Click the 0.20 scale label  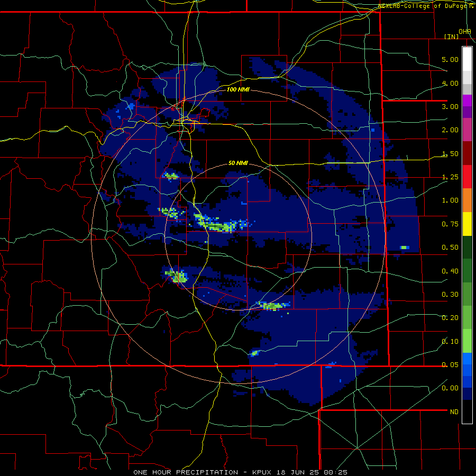(450, 318)
